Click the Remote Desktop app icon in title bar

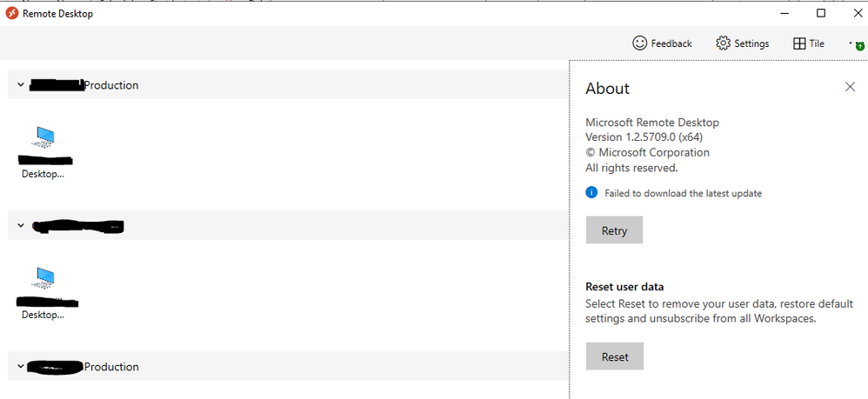(x=11, y=13)
